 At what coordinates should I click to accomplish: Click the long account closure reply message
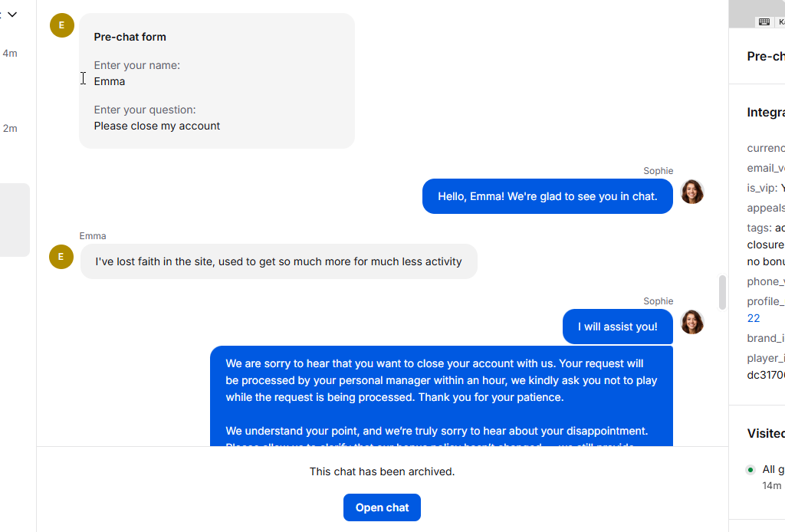tap(442, 396)
